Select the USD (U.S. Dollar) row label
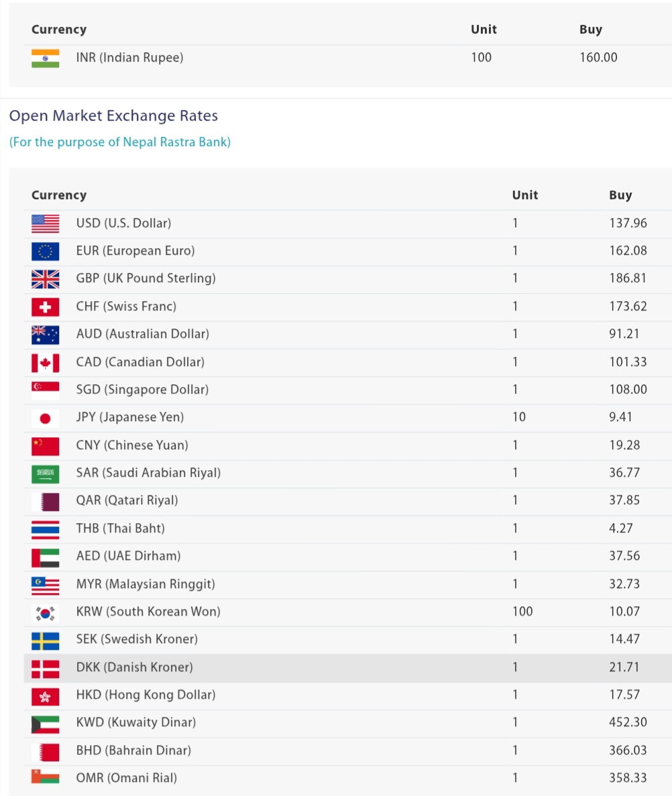Viewport: 672px width, 796px height. click(123, 223)
